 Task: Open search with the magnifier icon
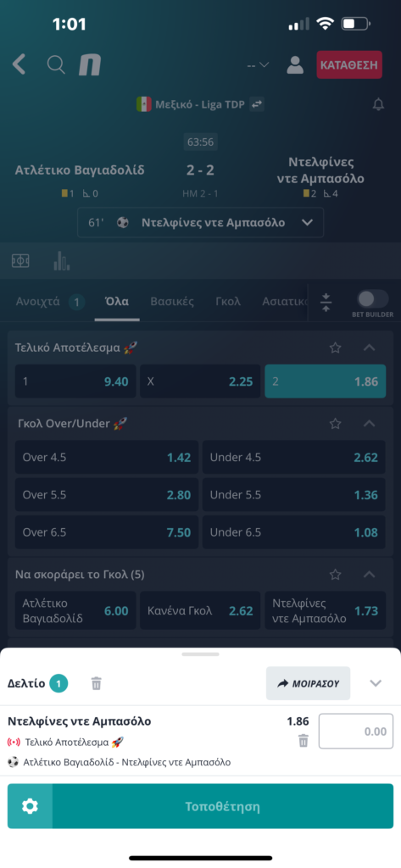pyautogui.click(x=56, y=64)
